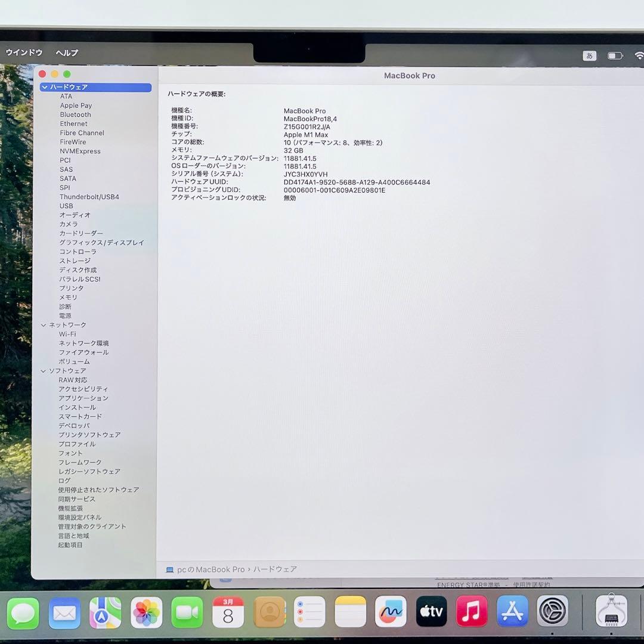Open Mail from the Dock
This screenshot has width=644, height=644.
64,612
